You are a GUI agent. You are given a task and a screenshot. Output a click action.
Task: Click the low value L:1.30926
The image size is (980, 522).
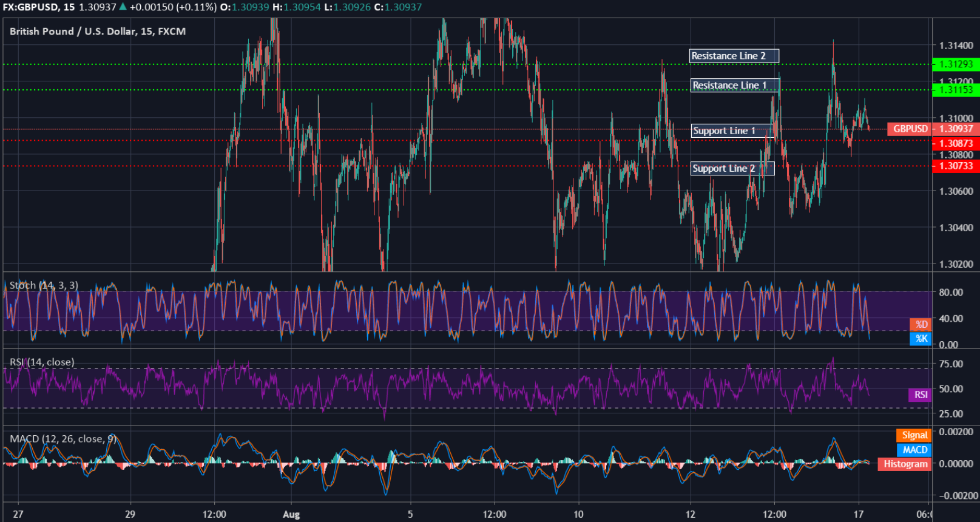coord(347,7)
